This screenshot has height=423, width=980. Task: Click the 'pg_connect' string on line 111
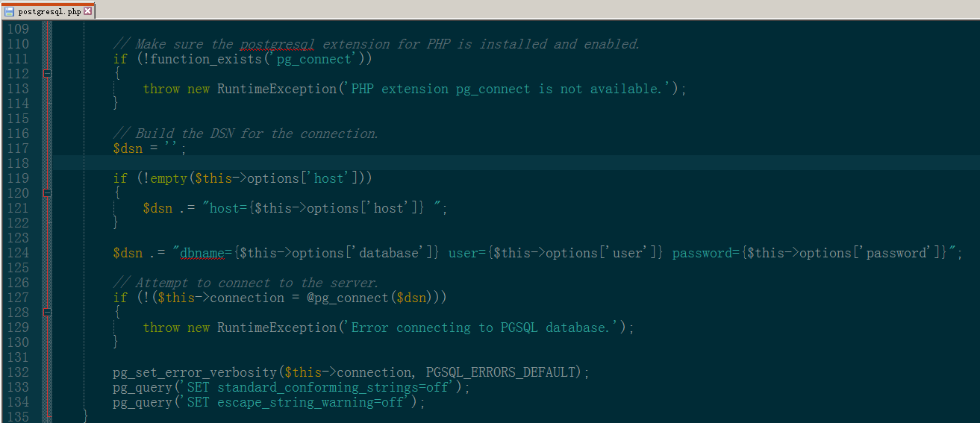(x=314, y=59)
